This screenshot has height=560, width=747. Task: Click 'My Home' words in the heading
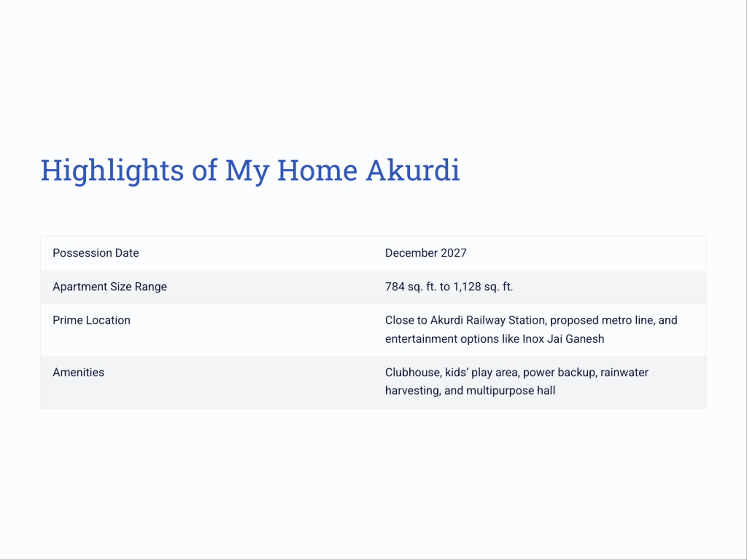(x=292, y=170)
